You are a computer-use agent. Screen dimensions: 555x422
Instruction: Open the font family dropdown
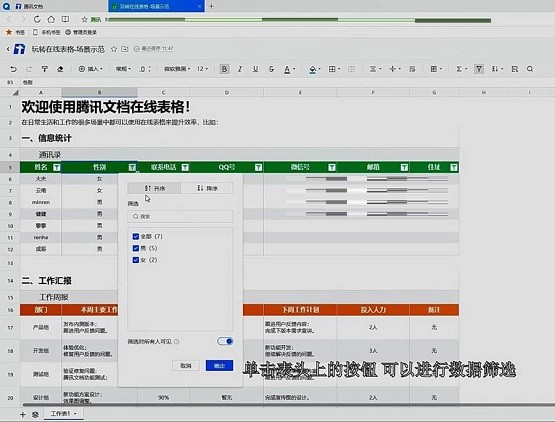[x=177, y=69]
